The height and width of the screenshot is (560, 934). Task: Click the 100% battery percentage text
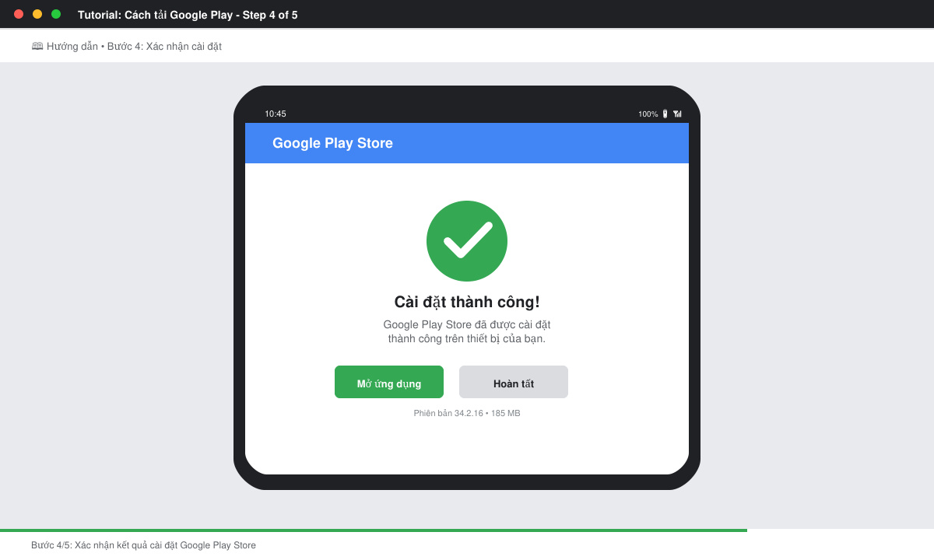pos(648,114)
